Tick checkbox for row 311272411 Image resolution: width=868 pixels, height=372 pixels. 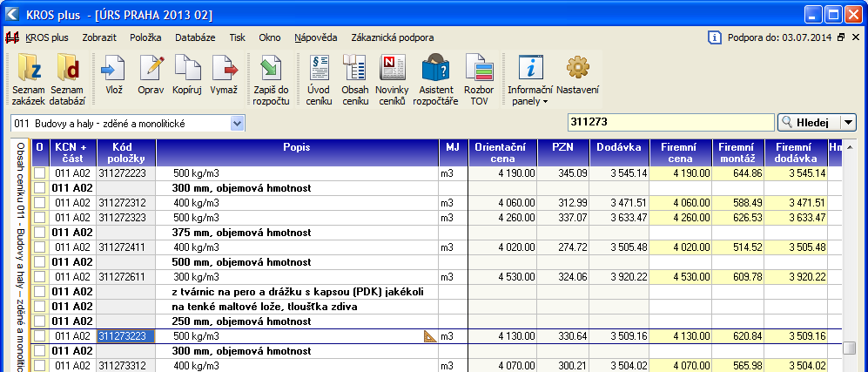point(39,247)
